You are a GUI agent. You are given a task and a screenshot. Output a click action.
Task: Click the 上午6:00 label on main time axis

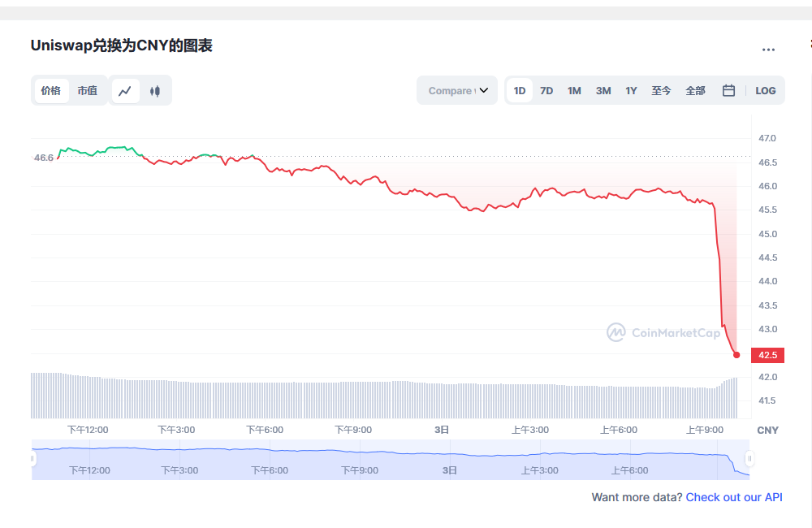click(x=619, y=430)
